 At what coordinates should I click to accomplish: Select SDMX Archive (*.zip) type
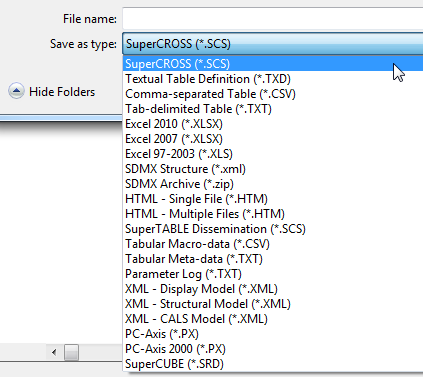click(273, 184)
